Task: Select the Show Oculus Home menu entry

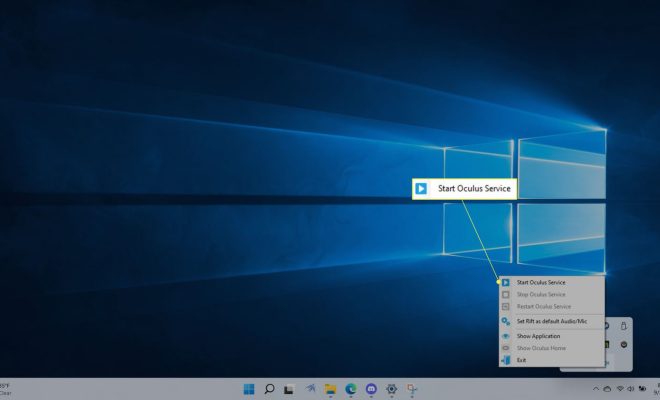Action: pos(551,348)
